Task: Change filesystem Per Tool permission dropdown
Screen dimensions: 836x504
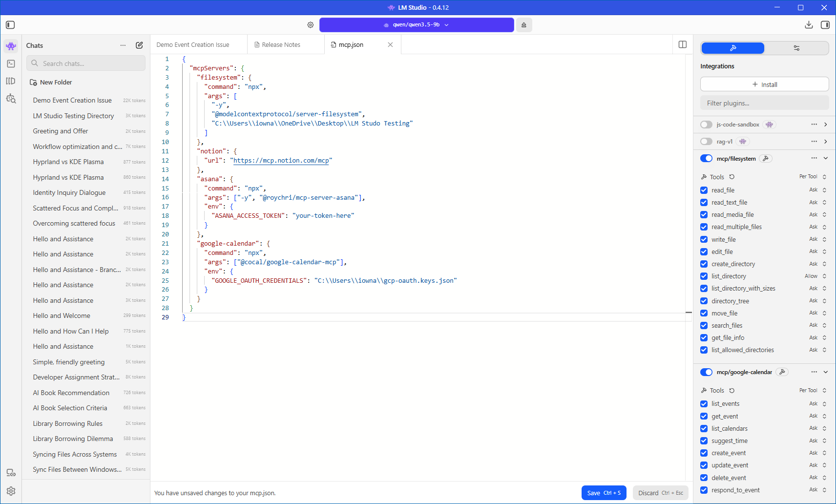Action: coord(813,177)
